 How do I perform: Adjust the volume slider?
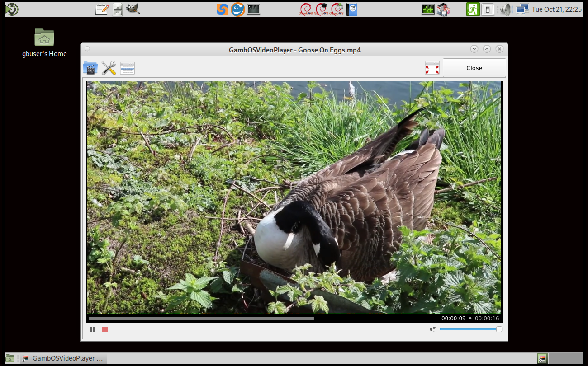[x=470, y=329]
